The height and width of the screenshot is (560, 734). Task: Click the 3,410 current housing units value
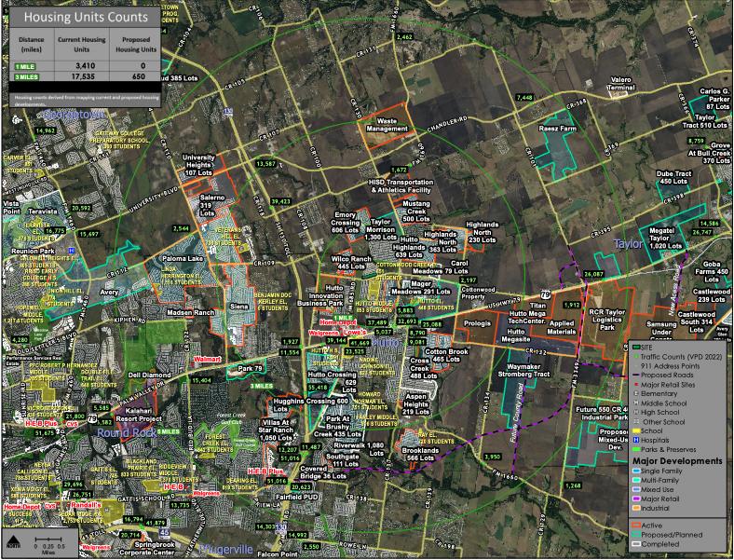(x=85, y=66)
